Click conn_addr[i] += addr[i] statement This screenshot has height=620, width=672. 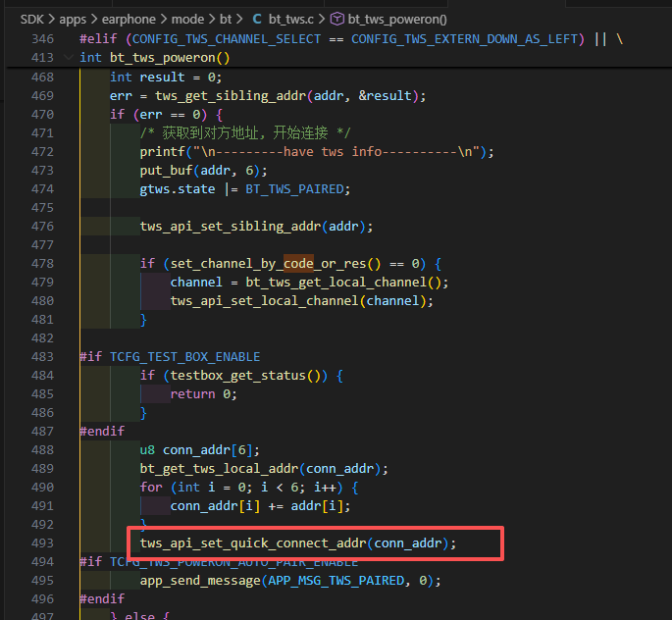click(260, 505)
